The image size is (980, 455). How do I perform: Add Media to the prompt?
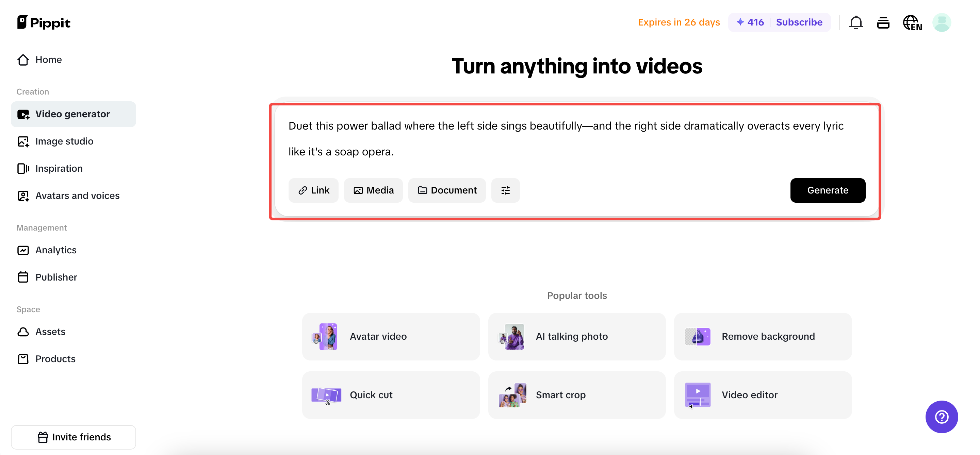pos(373,190)
